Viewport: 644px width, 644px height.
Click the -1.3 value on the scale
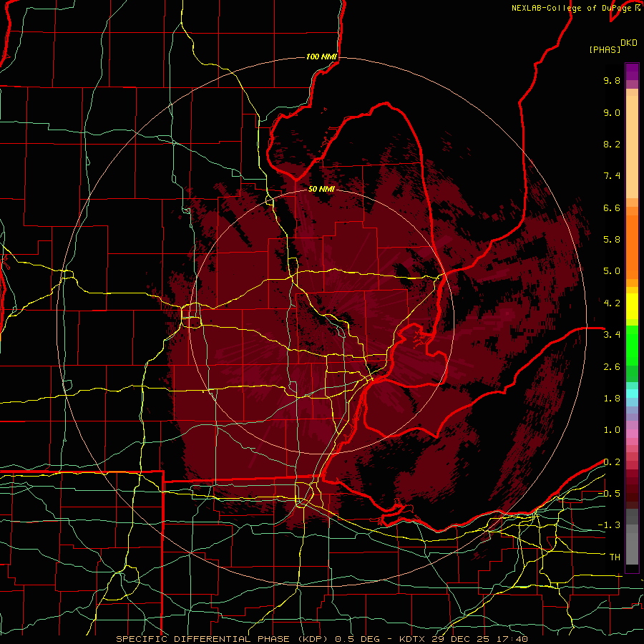point(609,525)
